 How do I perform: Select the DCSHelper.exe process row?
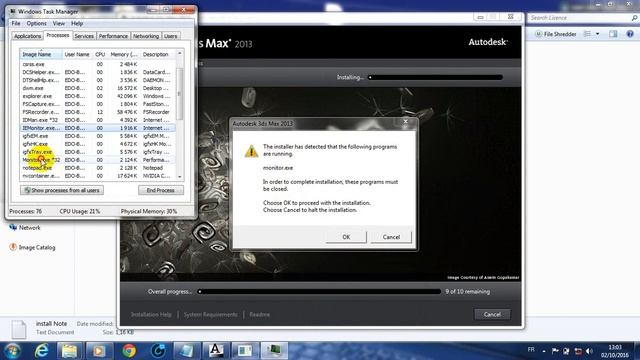tap(98, 72)
